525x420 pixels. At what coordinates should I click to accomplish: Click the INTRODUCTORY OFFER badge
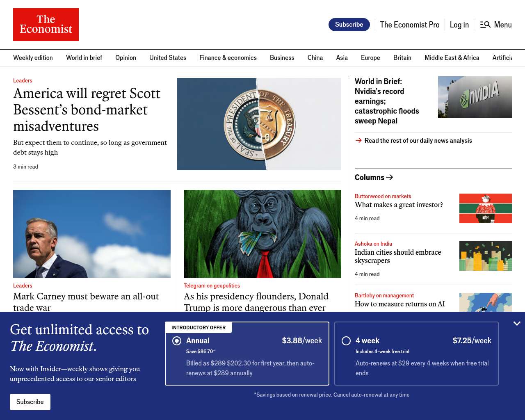click(x=199, y=327)
